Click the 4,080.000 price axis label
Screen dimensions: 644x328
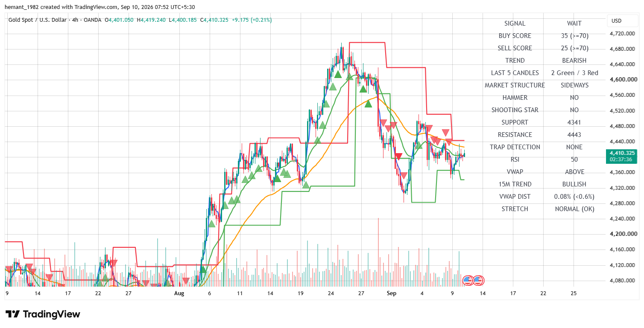coord(622,281)
